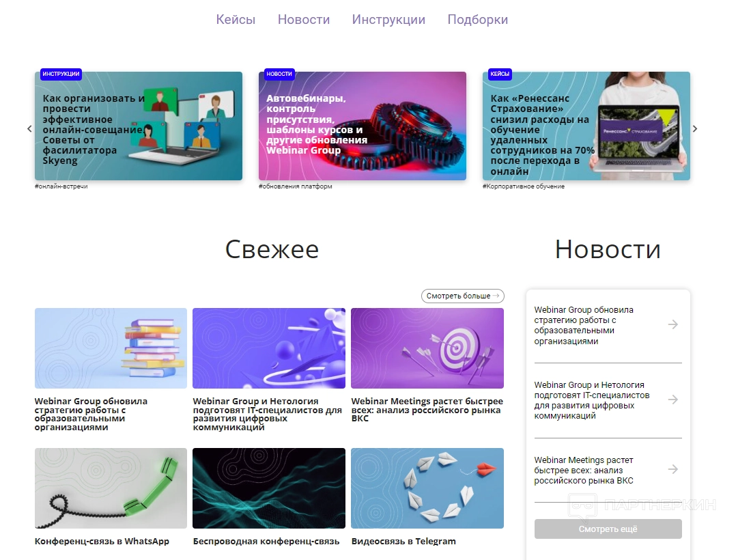
Task: Click the #Корпоративное обучение hashtag
Action: click(x=524, y=186)
